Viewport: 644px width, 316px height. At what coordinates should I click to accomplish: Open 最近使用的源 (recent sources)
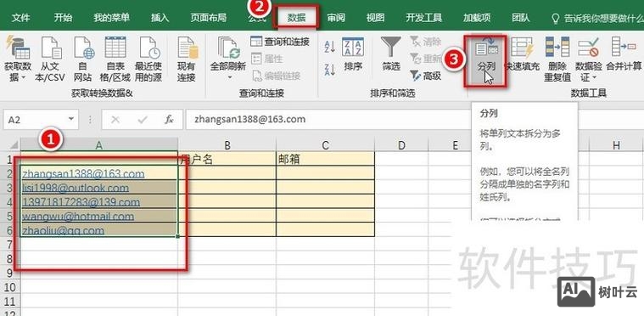point(148,59)
